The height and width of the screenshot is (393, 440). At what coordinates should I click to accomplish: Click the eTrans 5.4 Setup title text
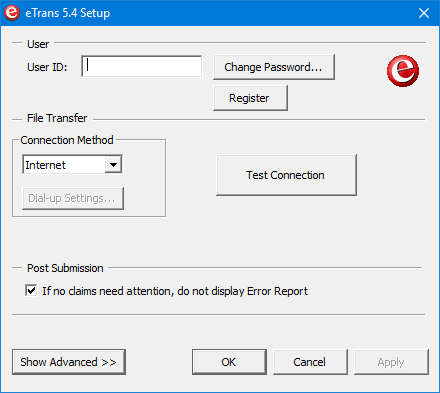tap(68, 13)
